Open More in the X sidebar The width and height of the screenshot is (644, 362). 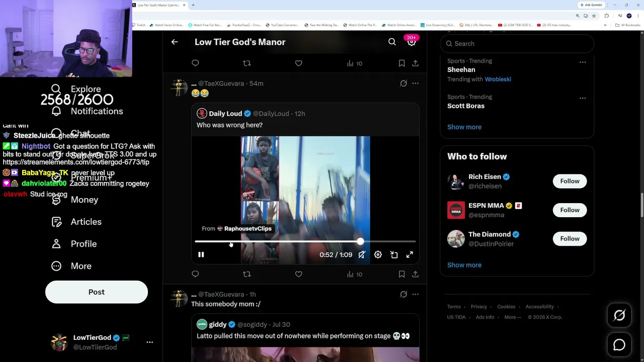[x=71, y=266]
